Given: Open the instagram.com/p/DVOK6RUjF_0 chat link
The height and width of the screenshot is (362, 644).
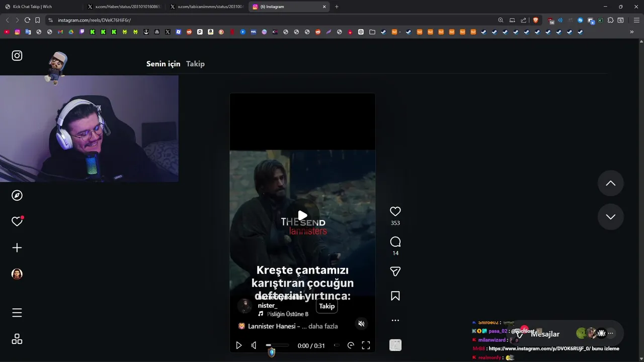Looking at the screenshot, I should click(x=539, y=348).
